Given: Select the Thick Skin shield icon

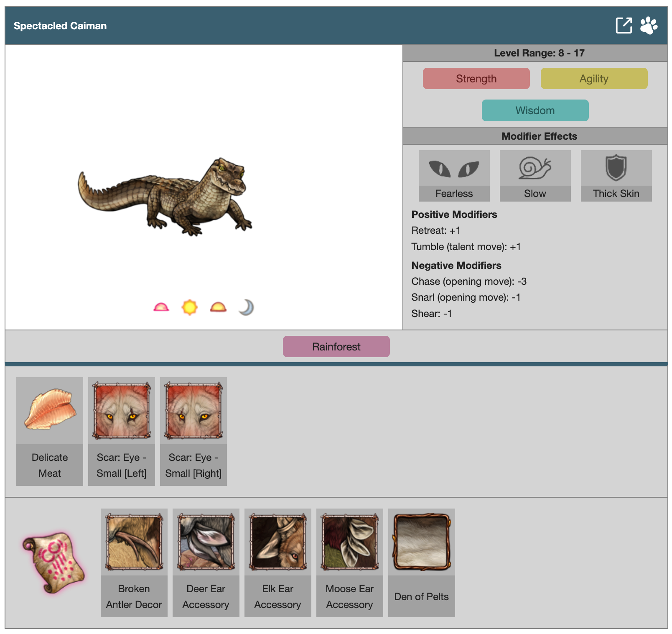Looking at the screenshot, I should click(616, 169).
